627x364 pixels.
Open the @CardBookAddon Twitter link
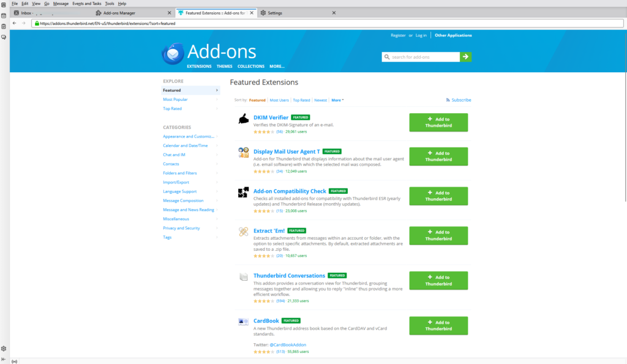click(288, 345)
